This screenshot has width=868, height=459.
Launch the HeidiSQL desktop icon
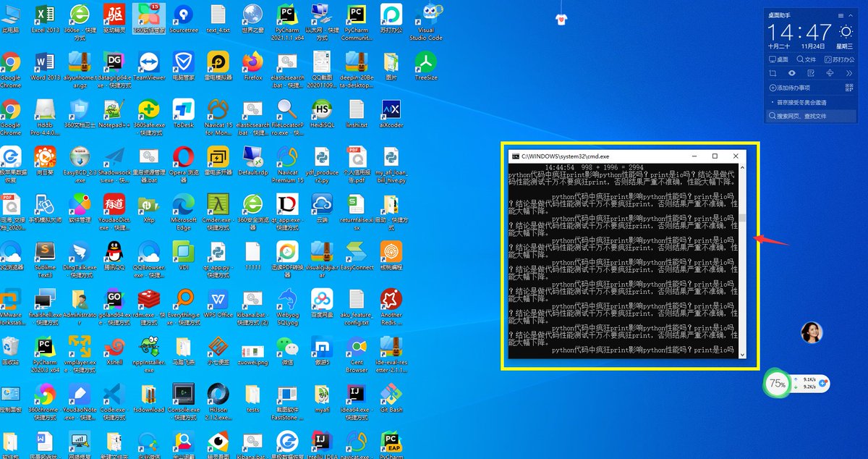[322, 113]
